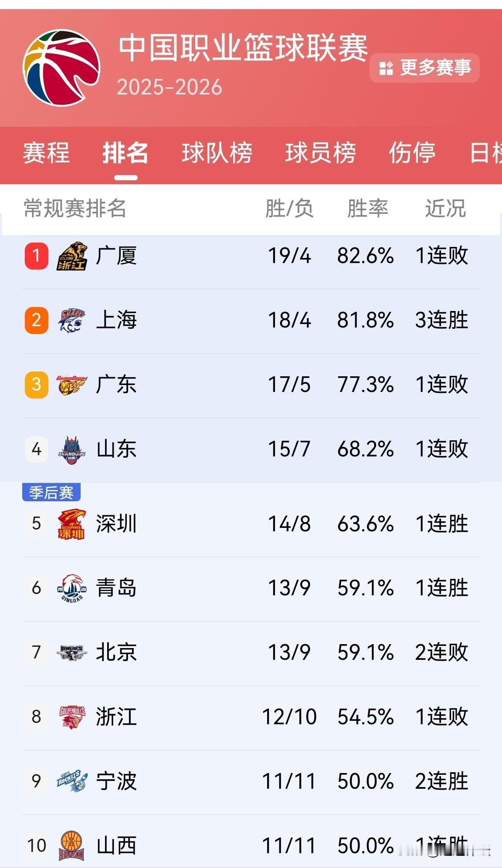Switch to the 赛程 tab

(46, 153)
